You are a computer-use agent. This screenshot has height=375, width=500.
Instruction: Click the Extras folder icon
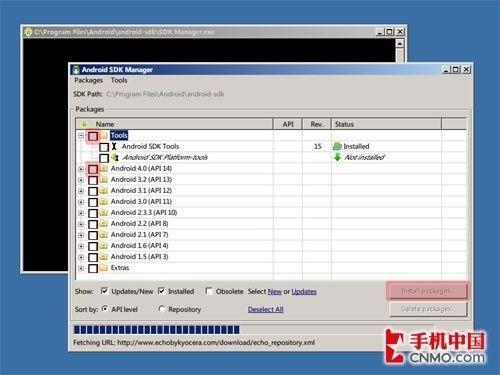104,268
